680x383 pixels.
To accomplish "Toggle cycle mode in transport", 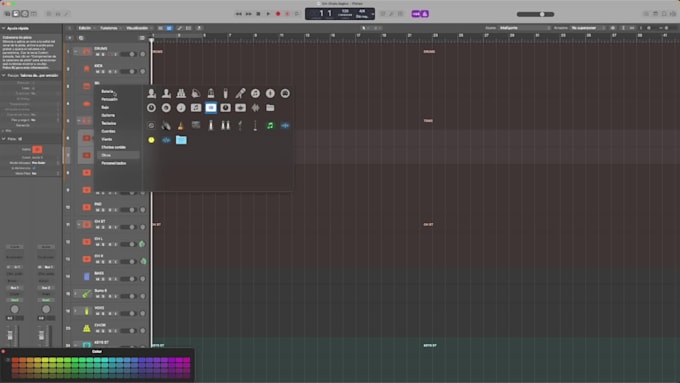I will (297, 14).
